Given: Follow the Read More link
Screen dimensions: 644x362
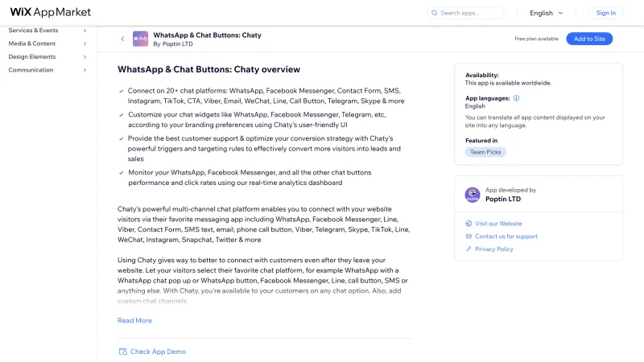Looking at the screenshot, I should click(x=134, y=320).
